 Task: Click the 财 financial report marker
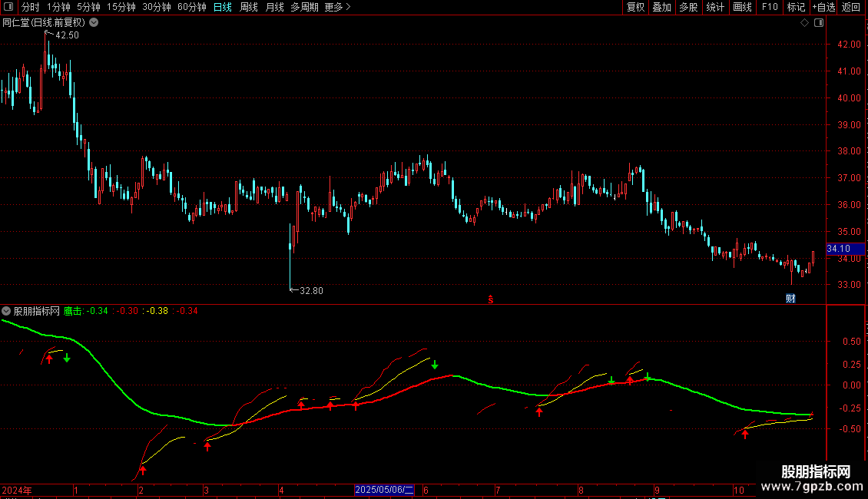click(x=790, y=299)
